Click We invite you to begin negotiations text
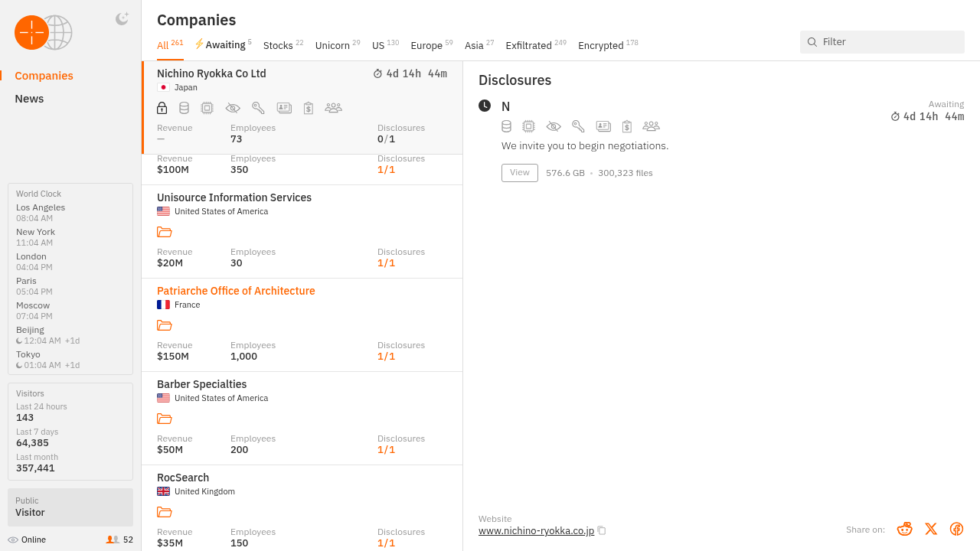Screen dimensions: 980x551 [585, 145]
